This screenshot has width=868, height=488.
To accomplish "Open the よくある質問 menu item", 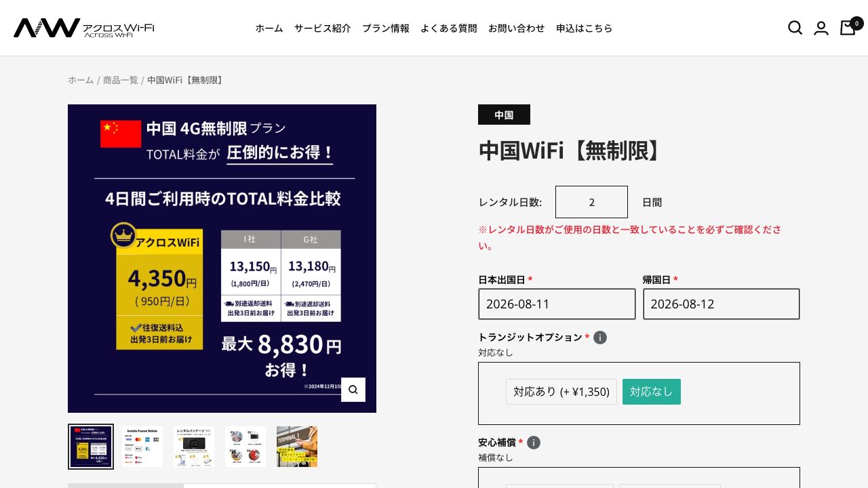I will coord(449,28).
